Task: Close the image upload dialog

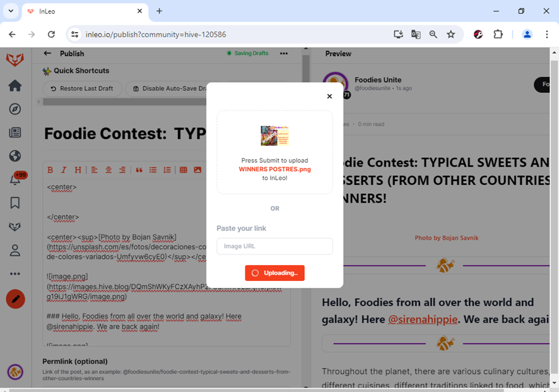Action: (x=329, y=97)
